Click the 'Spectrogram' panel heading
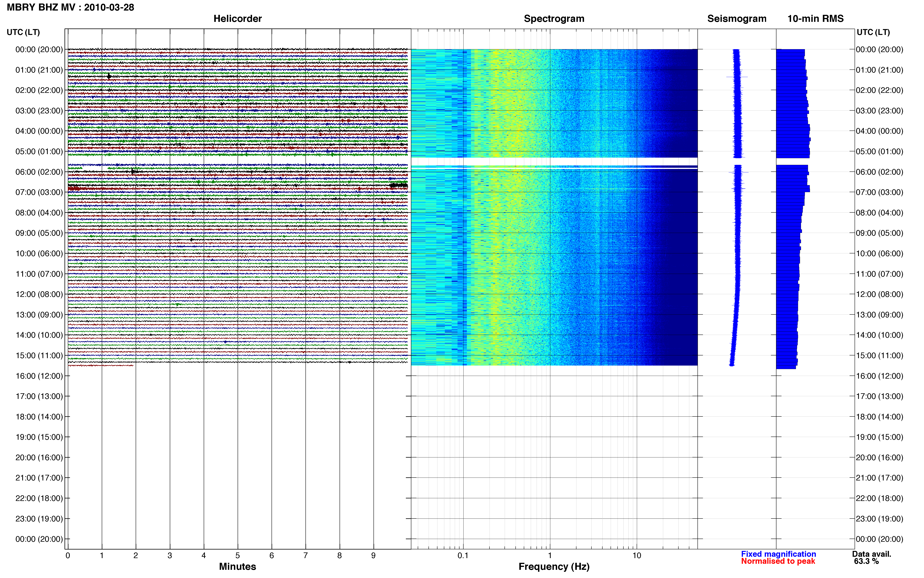 pos(554,19)
